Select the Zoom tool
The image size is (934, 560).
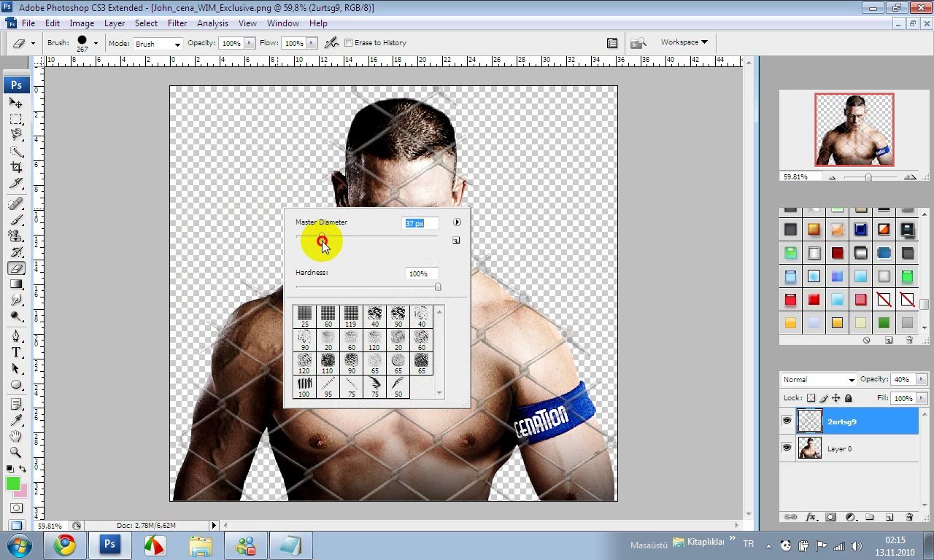click(x=16, y=452)
